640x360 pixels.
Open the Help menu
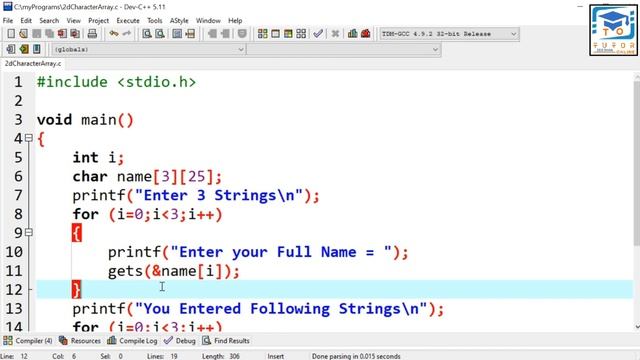click(235, 20)
